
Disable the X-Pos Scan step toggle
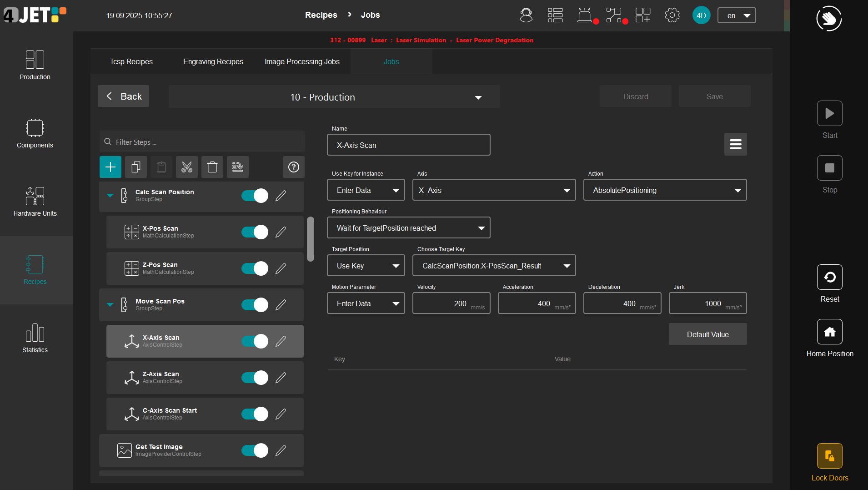255,232
